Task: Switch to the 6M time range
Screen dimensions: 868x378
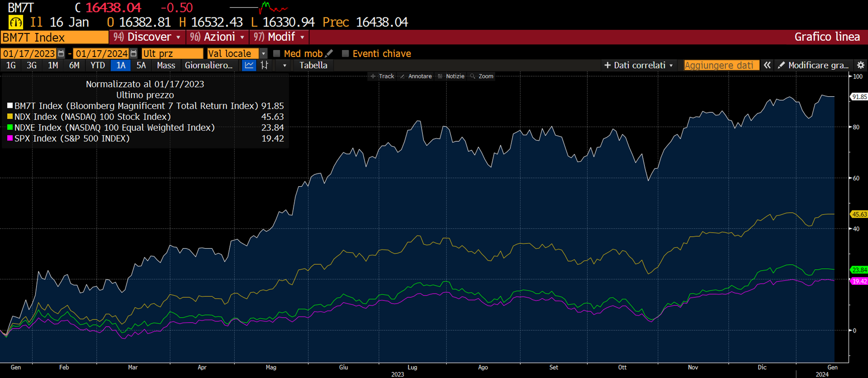Action: coord(74,65)
